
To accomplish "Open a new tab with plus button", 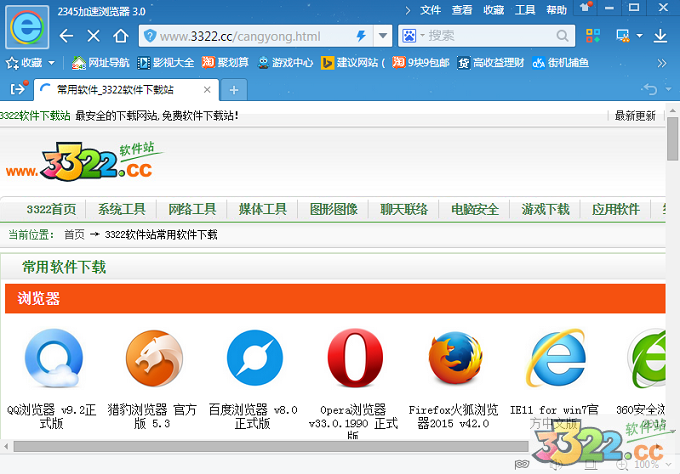I will click(233, 89).
